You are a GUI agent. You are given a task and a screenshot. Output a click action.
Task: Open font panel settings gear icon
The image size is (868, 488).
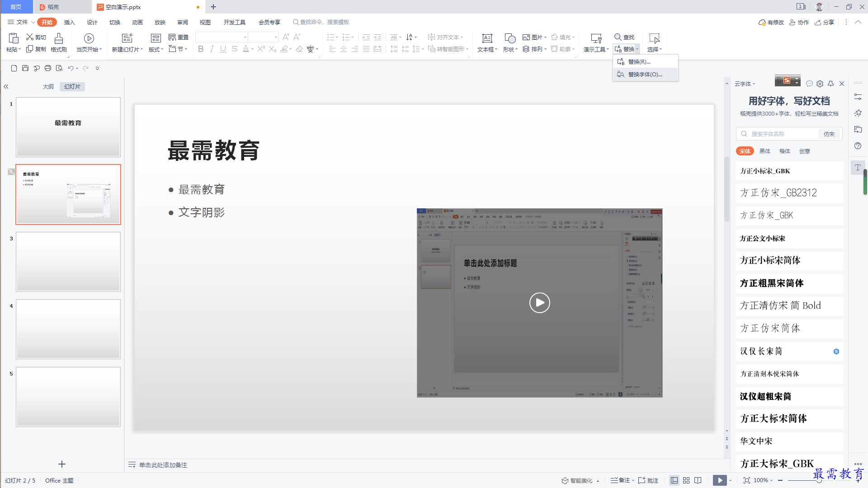[820, 84]
